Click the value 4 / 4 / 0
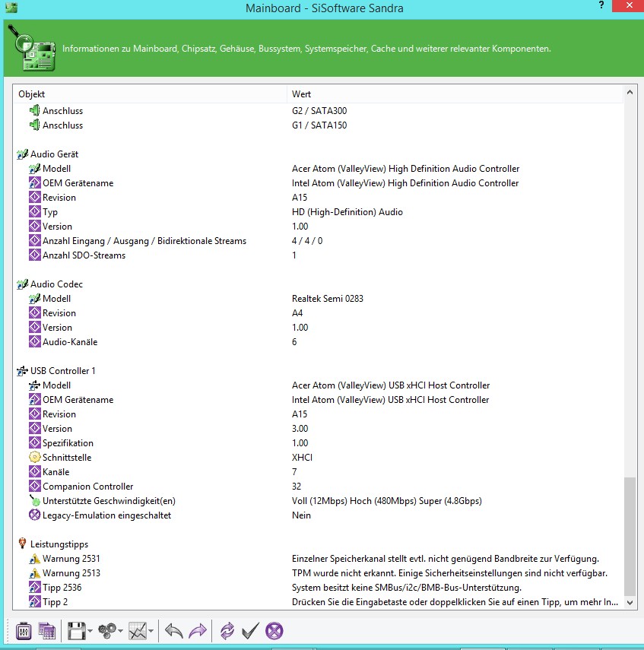Image resolution: width=644 pixels, height=650 pixels. pos(307,241)
